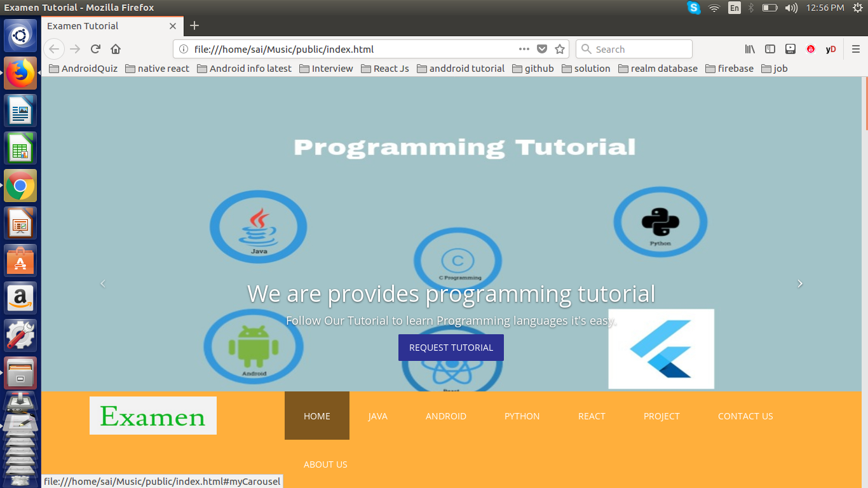Switch to the Examen Tutorial tab
This screenshot has width=868, height=488.
[111, 26]
